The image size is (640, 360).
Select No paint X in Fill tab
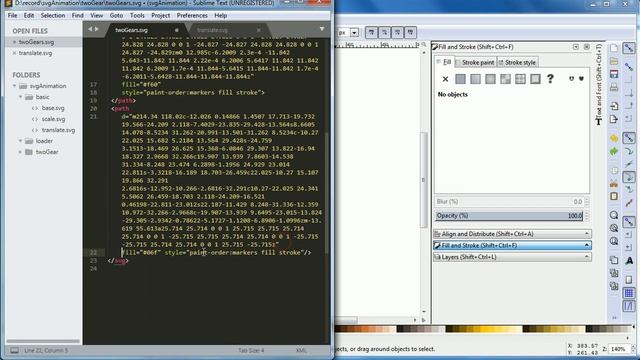pos(445,79)
